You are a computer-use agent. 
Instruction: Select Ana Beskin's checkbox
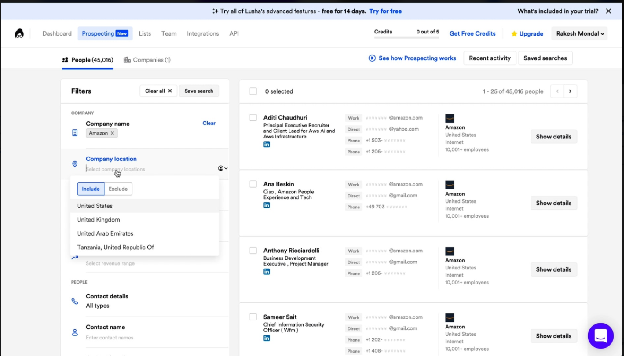(253, 184)
